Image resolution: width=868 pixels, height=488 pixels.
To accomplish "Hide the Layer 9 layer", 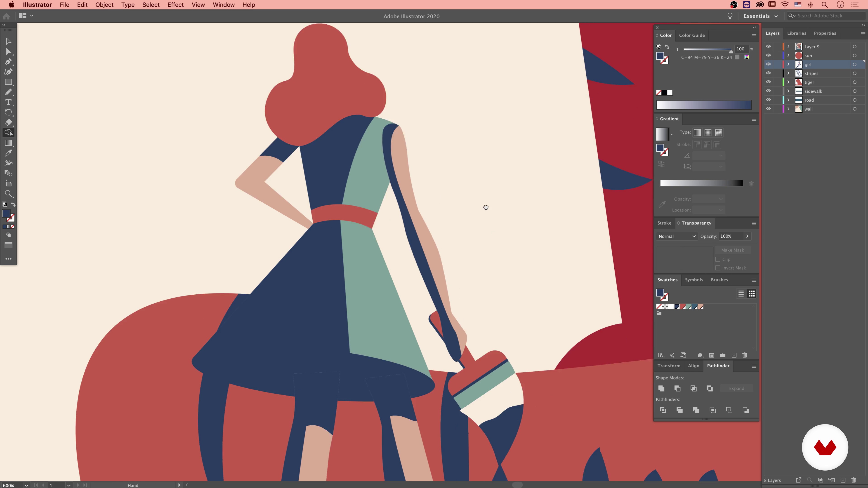I will point(768,47).
